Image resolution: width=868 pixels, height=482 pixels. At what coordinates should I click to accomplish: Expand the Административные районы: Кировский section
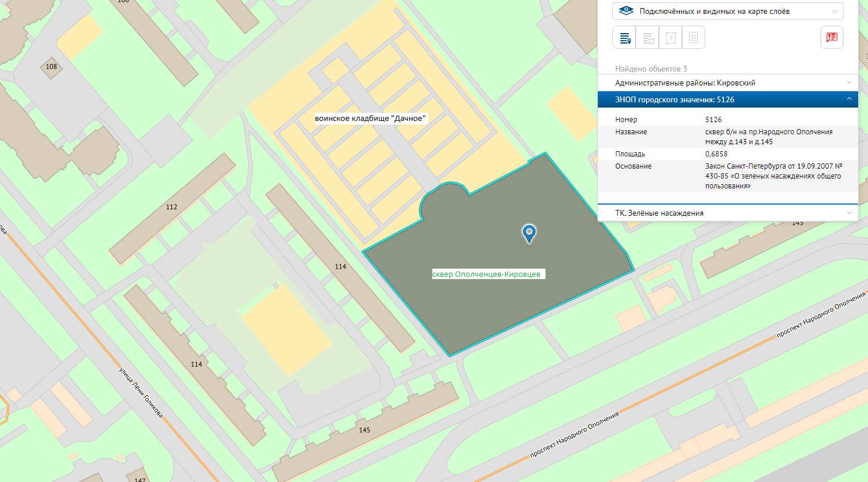click(727, 83)
